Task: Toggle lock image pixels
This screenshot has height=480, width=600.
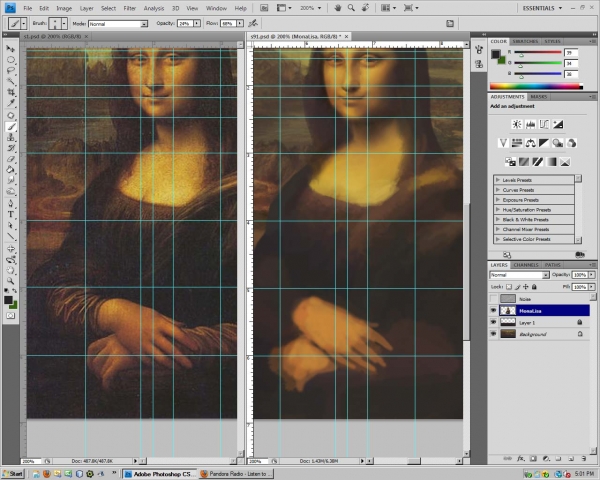Action: click(x=517, y=287)
